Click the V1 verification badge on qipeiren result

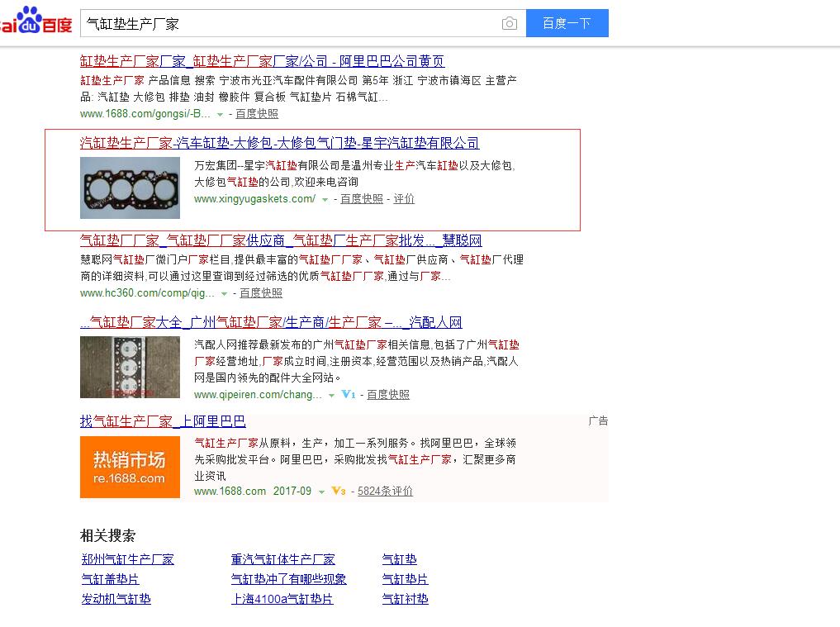tap(348, 395)
